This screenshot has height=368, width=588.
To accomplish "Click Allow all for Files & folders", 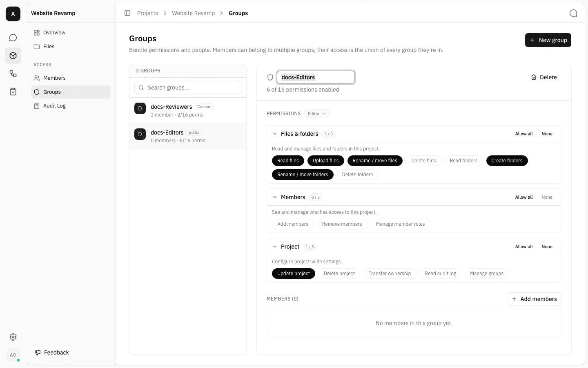I will (x=524, y=134).
